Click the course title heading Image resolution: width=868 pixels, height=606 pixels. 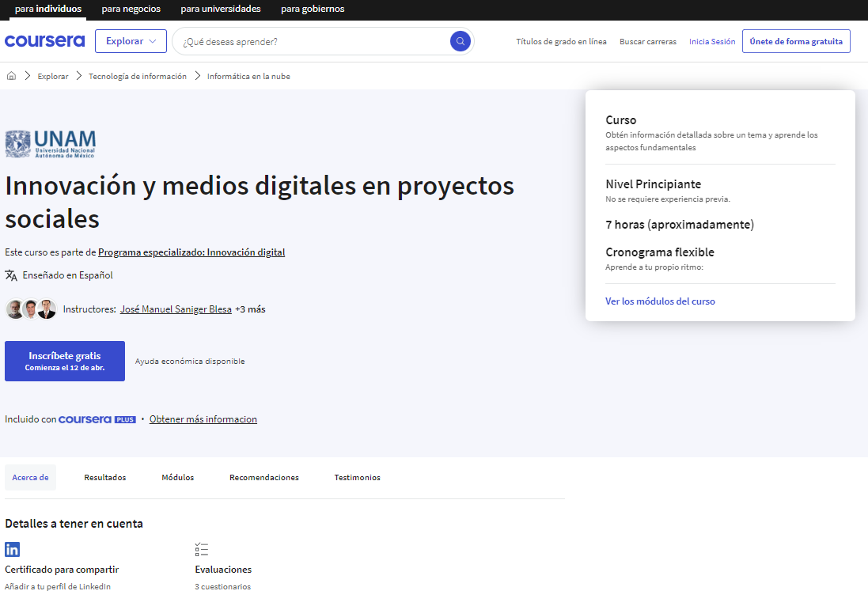click(260, 202)
